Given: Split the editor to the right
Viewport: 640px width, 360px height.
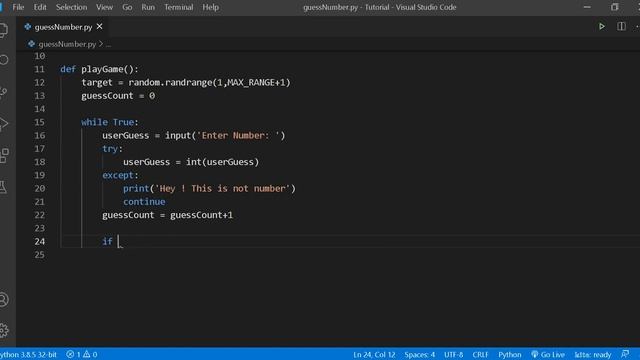Looking at the screenshot, I should tap(621, 27).
